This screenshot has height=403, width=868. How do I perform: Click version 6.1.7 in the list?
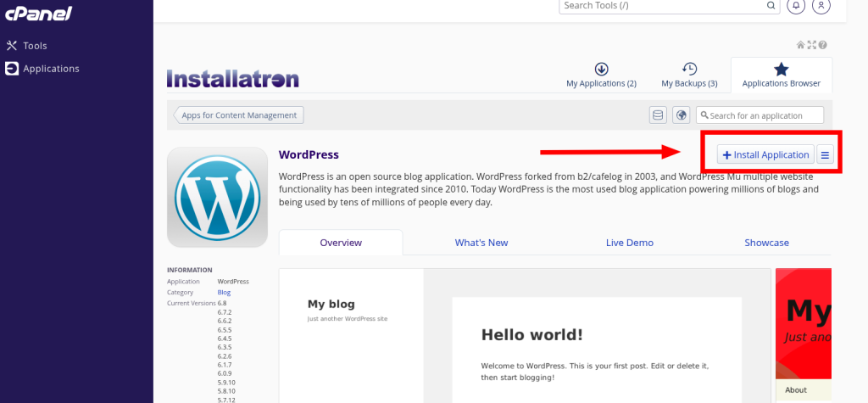click(224, 365)
